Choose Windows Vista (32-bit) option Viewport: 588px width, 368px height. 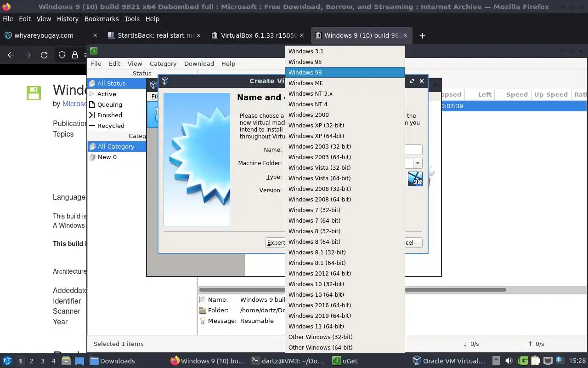click(345, 167)
